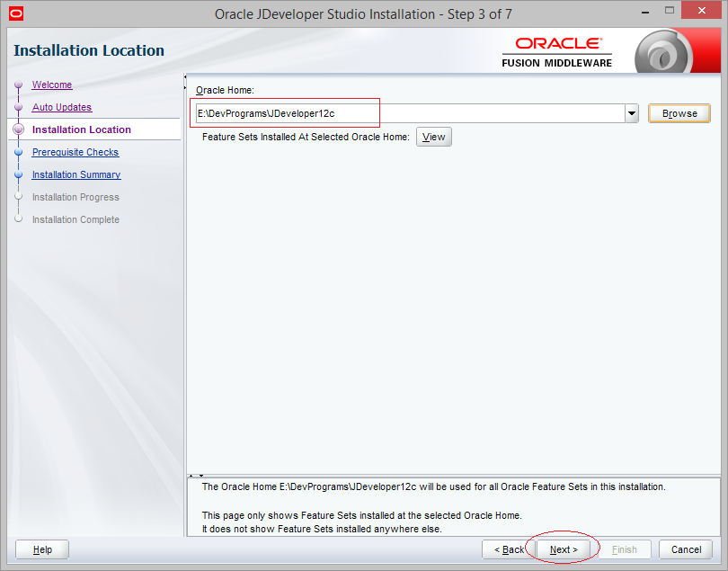Click the View feature sets button

coord(433,137)
